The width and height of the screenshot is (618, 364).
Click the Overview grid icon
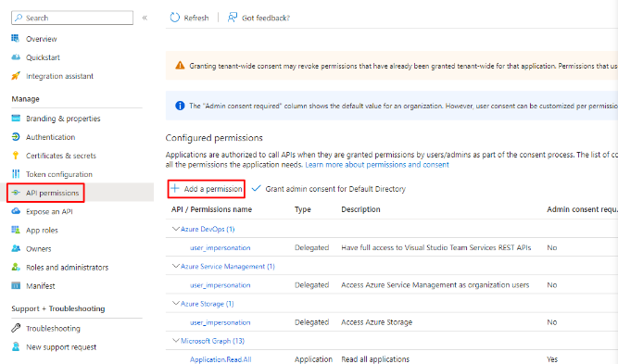click(16, 39)
